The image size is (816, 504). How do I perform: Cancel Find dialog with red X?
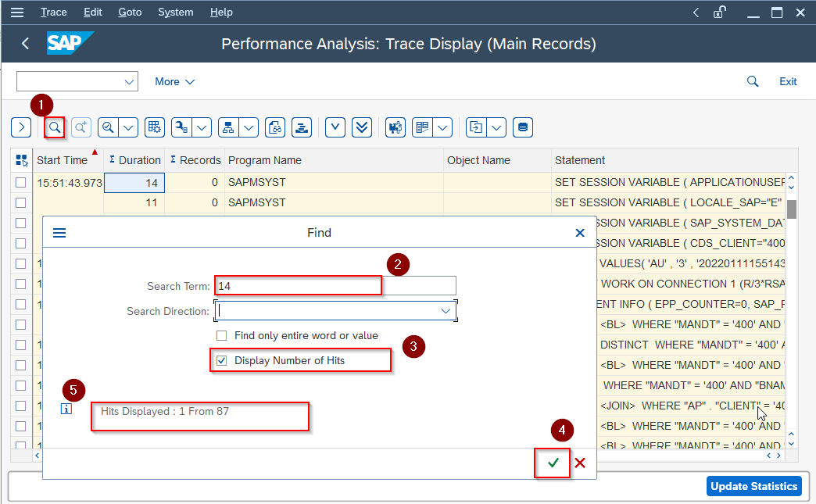coord(580,463)
